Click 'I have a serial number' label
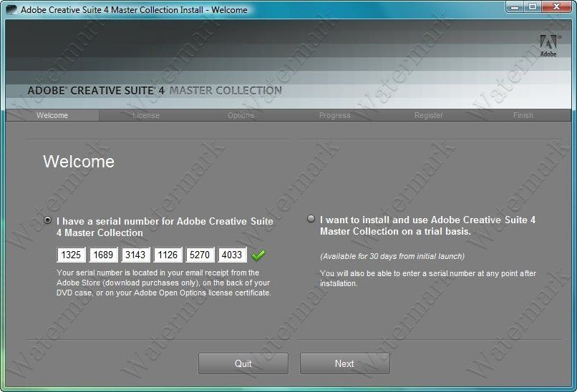The height and width of the screenshot is (392, 577). tap(165, 227)
